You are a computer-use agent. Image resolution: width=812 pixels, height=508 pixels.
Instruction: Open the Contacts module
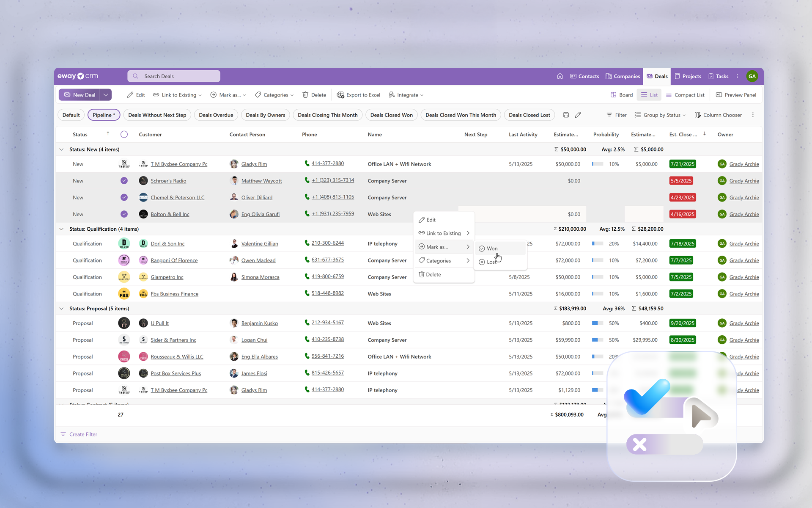(584, 76)
